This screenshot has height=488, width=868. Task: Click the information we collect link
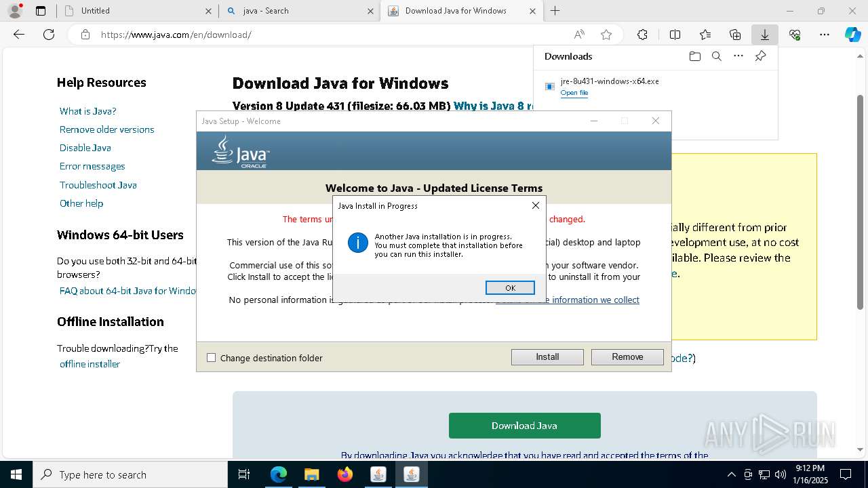[567, 300]
